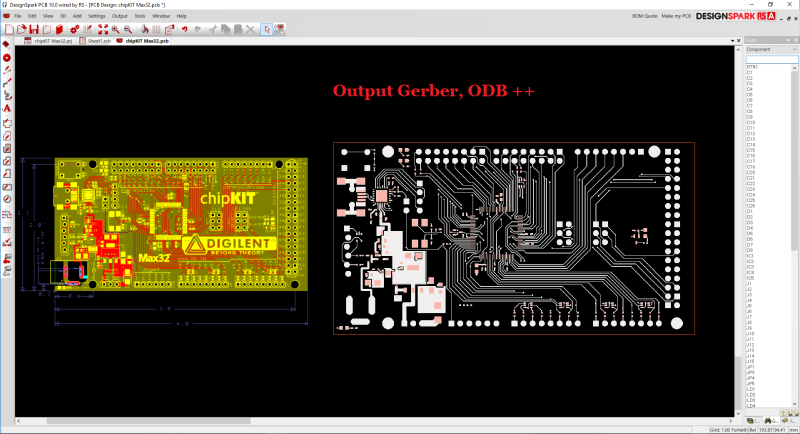Screen dimensions: 800x434
Task: Click the DesignSpark RS logo link
Action: click(736, 16)
